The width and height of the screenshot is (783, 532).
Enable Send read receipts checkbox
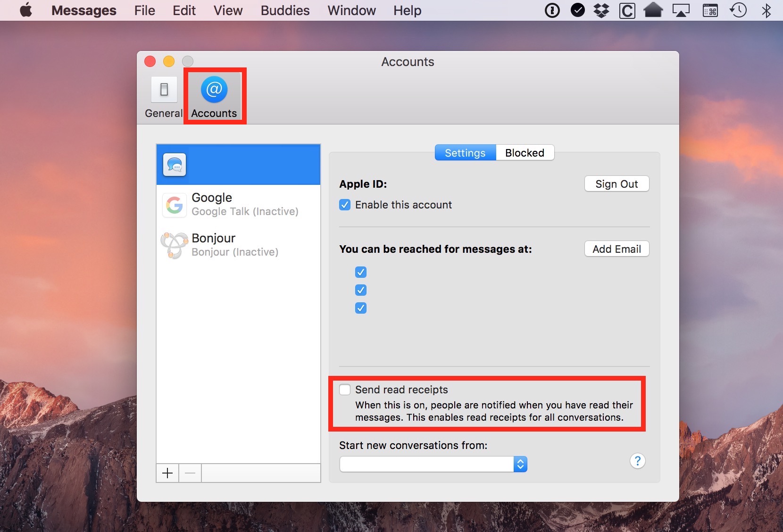tap(345, 390)
